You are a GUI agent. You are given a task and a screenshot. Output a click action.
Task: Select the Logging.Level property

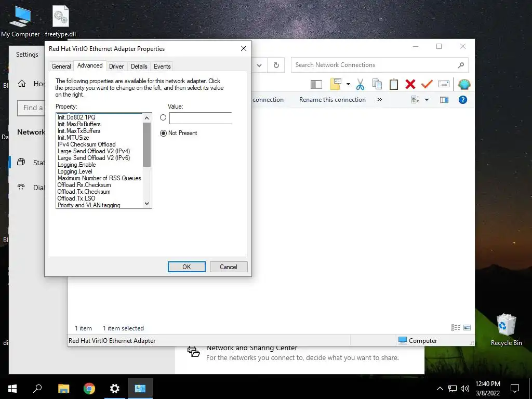click(x=75, y=171)
